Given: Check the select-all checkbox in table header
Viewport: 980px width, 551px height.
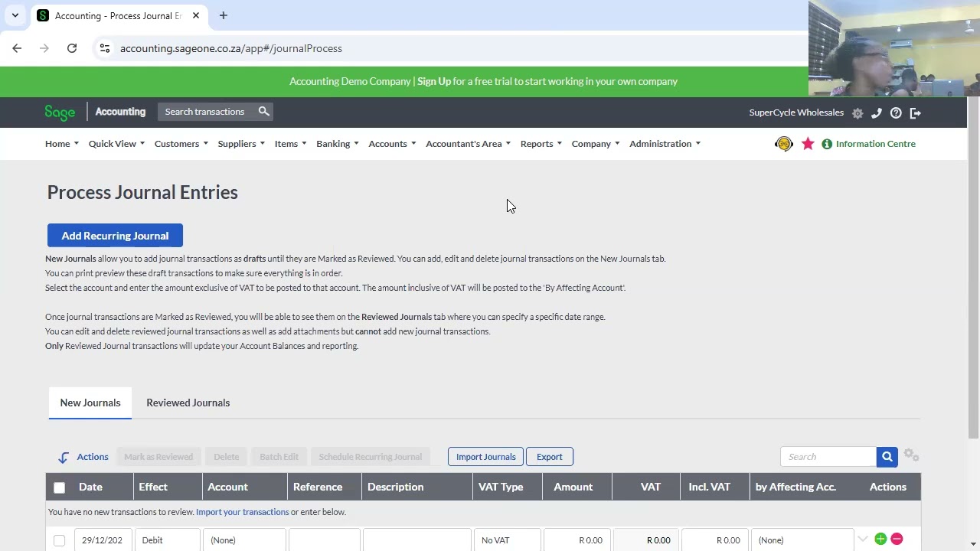Looking at the screenshot, I should coord(59,487).
